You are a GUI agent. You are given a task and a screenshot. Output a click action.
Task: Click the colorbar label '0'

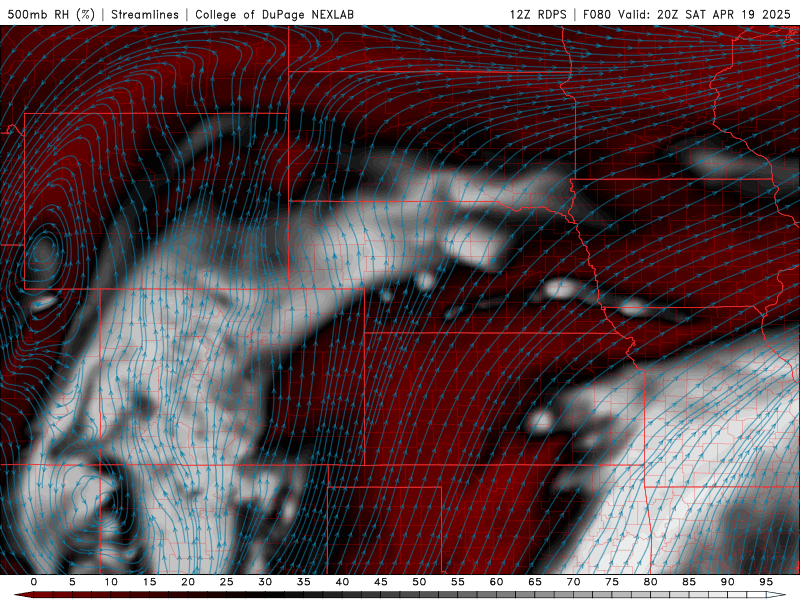click(x=34, y=582)
